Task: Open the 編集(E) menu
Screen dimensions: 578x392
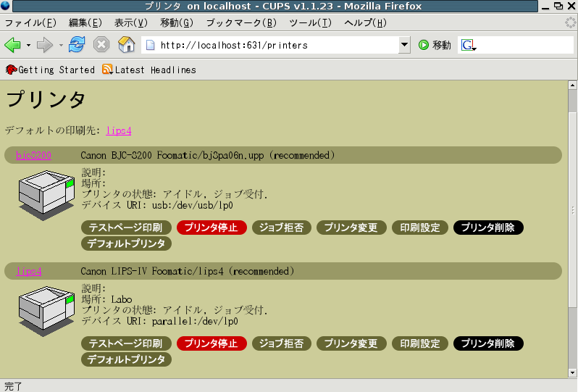Action: click(x=85, y=23)
